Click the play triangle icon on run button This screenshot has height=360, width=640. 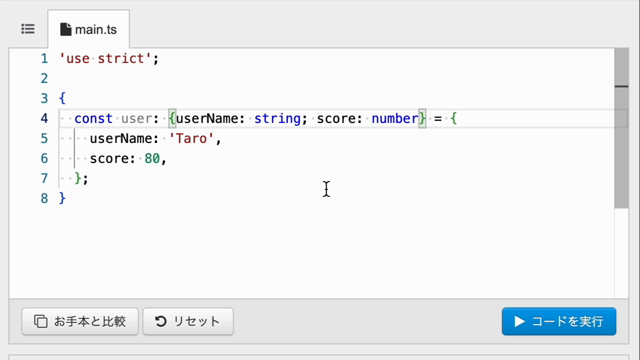click(519, 322)
